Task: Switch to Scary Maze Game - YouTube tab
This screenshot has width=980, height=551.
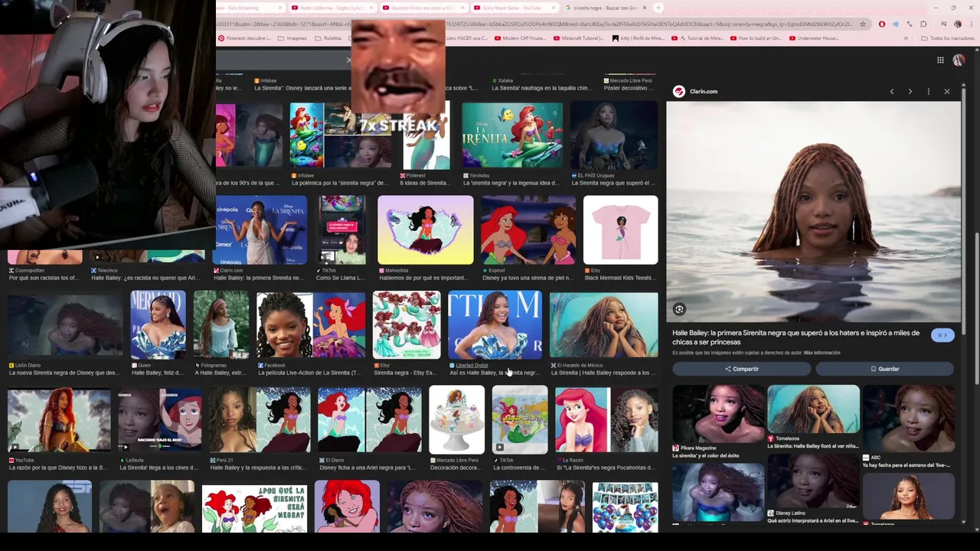Action: point(514,8)
